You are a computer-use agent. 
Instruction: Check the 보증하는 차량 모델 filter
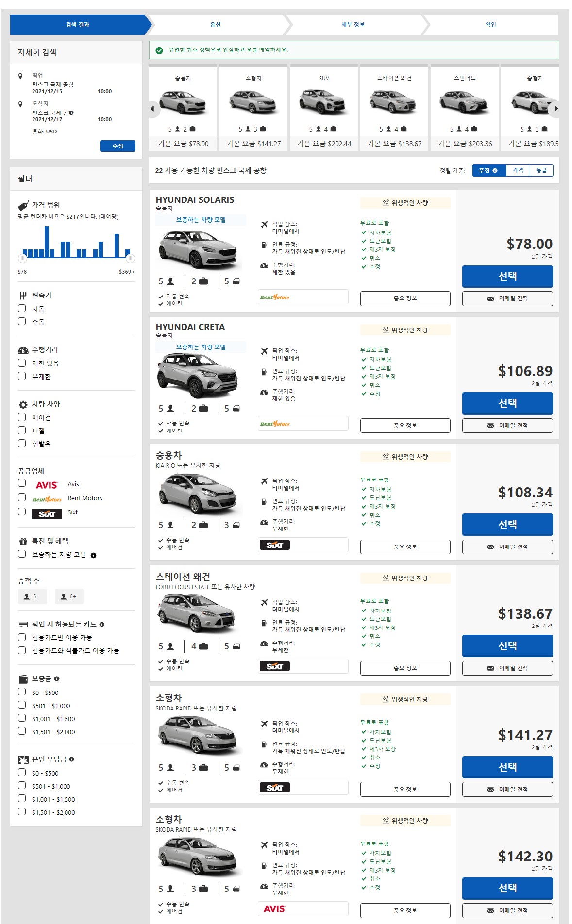(x=22, y=554)
